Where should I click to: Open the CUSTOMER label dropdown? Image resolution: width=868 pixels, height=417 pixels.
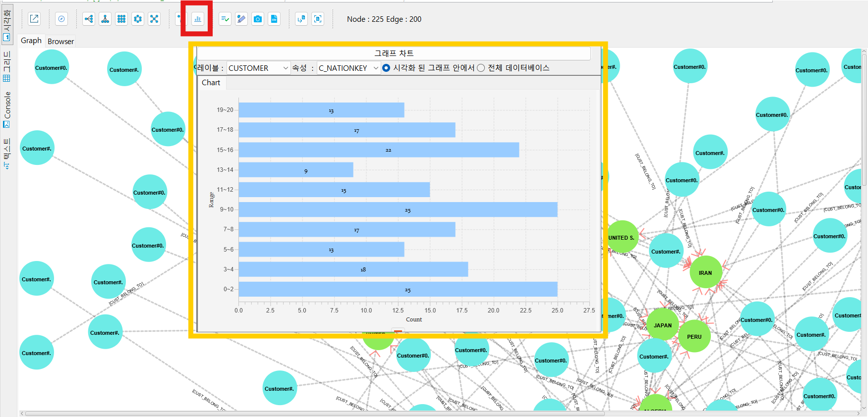pyautogui.click(x=258, y=68)
